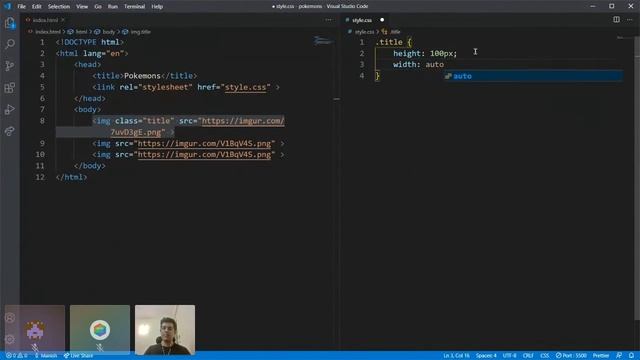Viewport: 640px width, 360px height.
Task: Switch to the style.css tab
Action: point(362,20)
